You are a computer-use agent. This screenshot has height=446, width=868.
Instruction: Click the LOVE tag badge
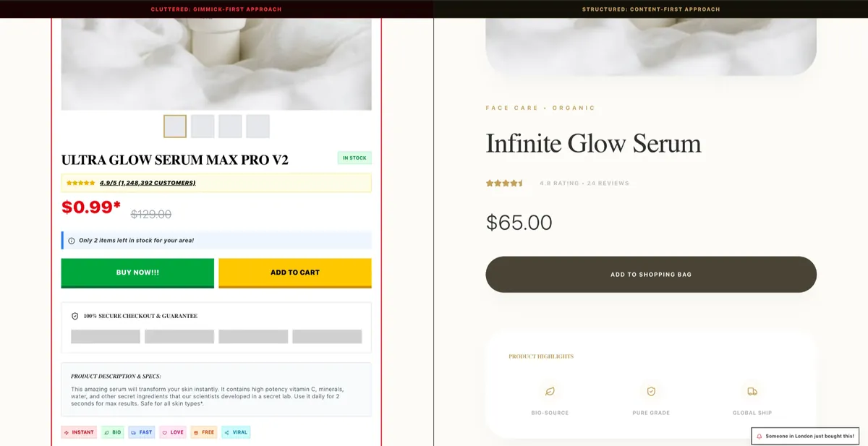173,432
